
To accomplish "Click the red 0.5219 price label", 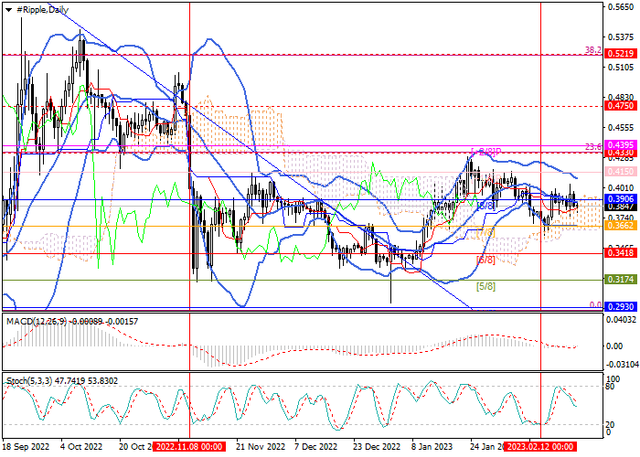I will click(620, 54).
